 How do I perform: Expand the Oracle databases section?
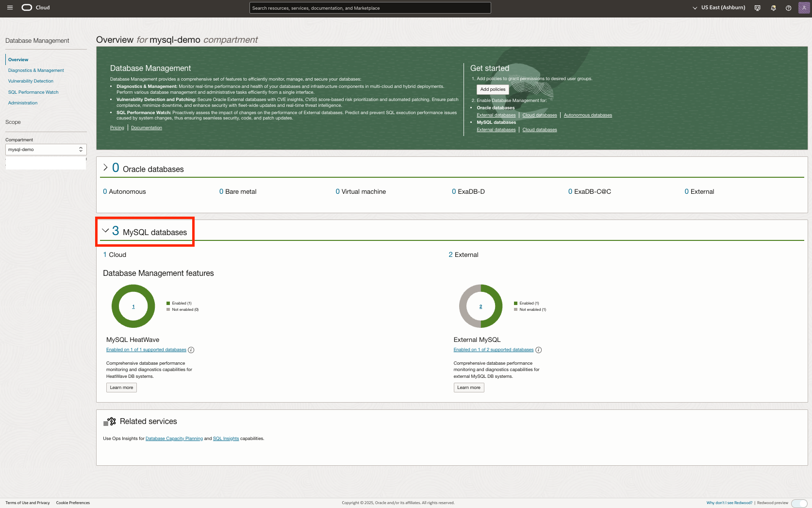106,167
